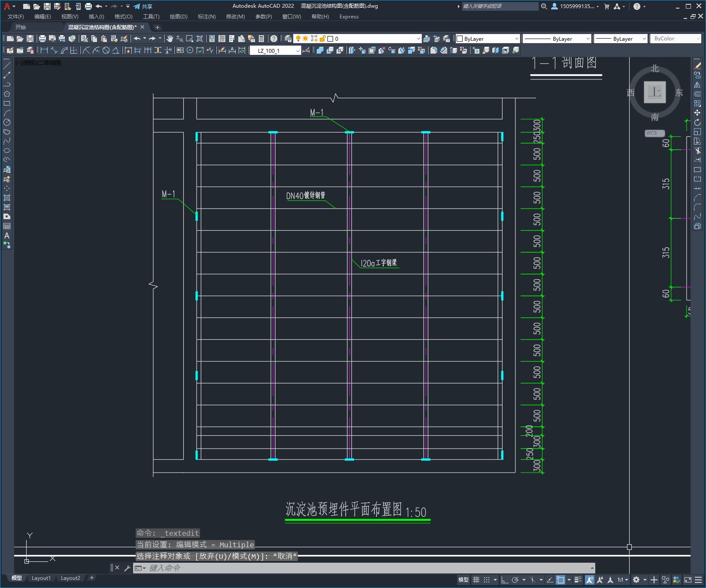Open a new drawing tab with the plus button

[x=157, y=27]
